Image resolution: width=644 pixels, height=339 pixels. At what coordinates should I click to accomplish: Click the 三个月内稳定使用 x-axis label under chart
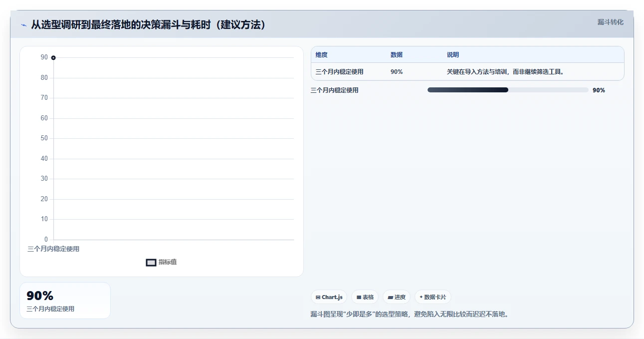tap(53, 249)
